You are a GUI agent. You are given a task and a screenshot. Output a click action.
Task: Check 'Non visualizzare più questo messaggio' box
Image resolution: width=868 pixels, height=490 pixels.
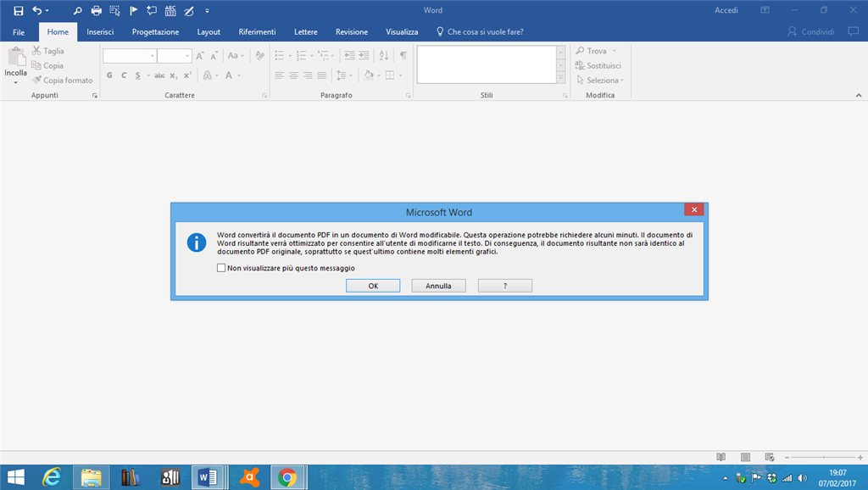pos(221,268)
